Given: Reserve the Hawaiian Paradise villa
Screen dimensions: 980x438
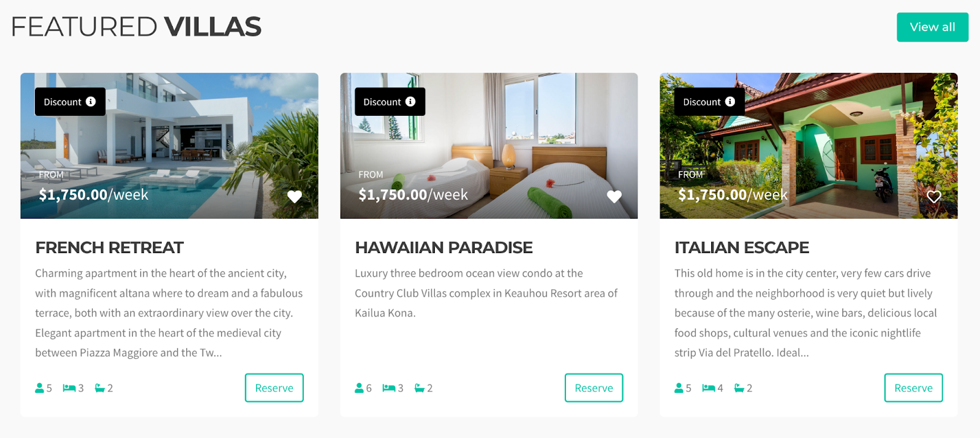Looking at the screenshot, I should [594, 388].
